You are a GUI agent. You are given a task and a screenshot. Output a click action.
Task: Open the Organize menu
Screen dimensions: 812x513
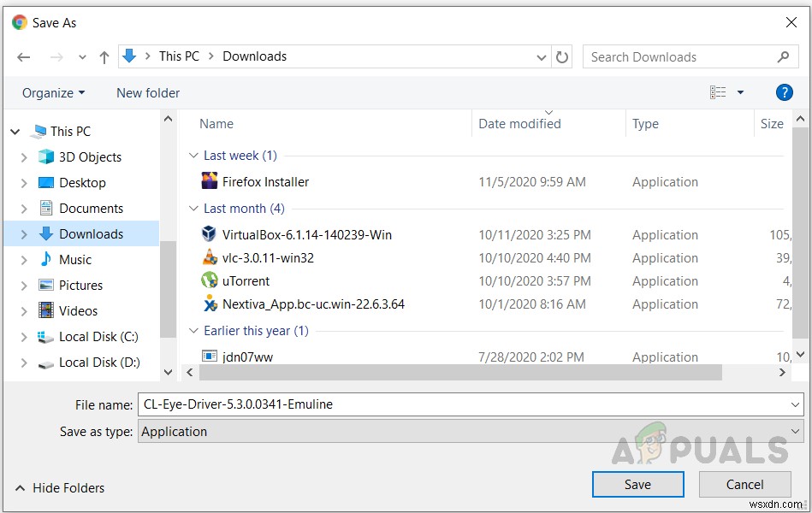tap(53, 93)
